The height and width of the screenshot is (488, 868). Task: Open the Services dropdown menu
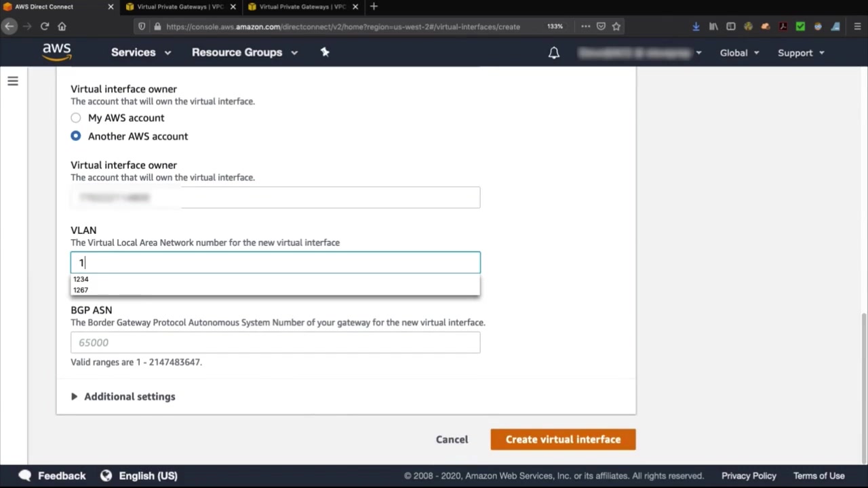(140, 52)
